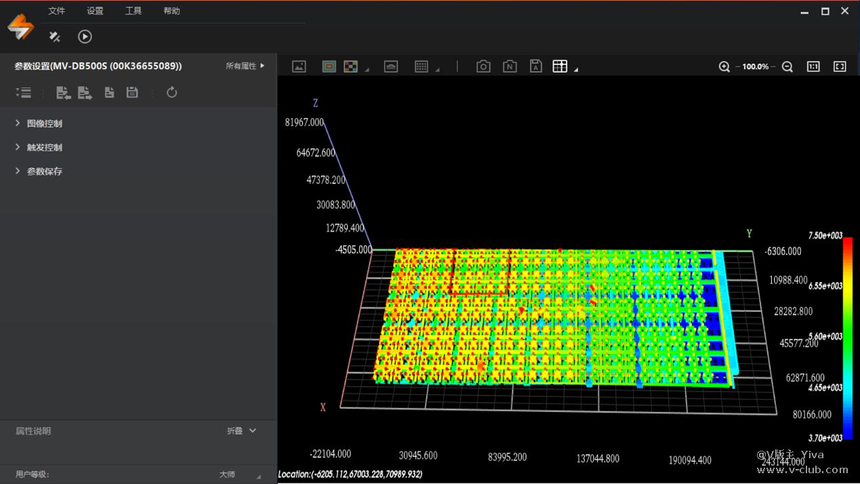This screenshot has width=860, height=484.
Task: Collapse the 属性说明 panel via 折叠
Action: pyautogui.click(x=242, y=431)
